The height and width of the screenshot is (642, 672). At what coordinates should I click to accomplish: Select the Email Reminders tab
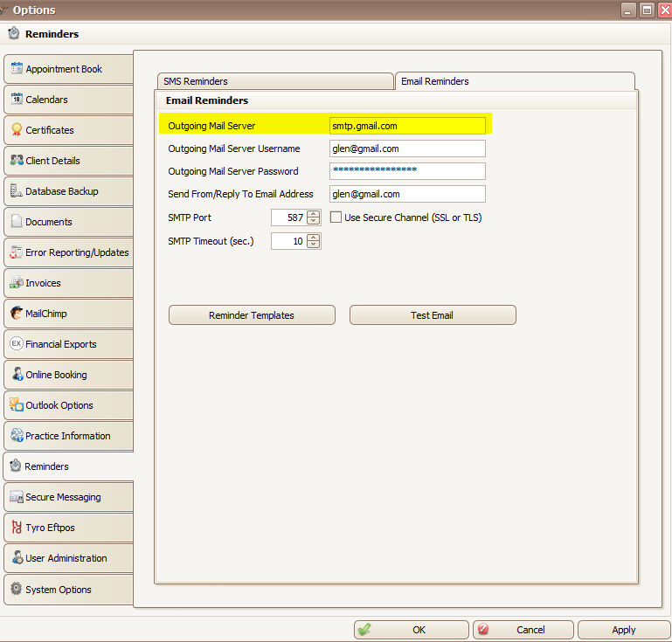[515, 81]
